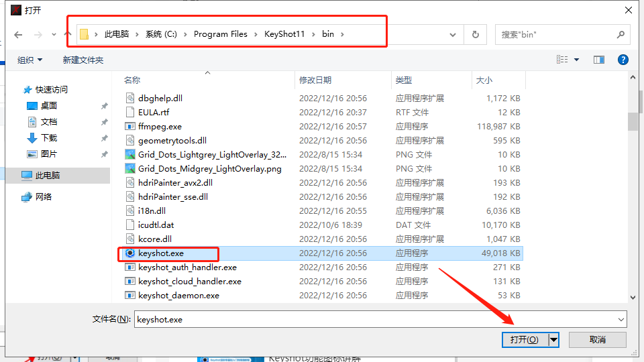
Task: Open 下载 in quick access
Action: pyautogui.click(x=49, y=138)
